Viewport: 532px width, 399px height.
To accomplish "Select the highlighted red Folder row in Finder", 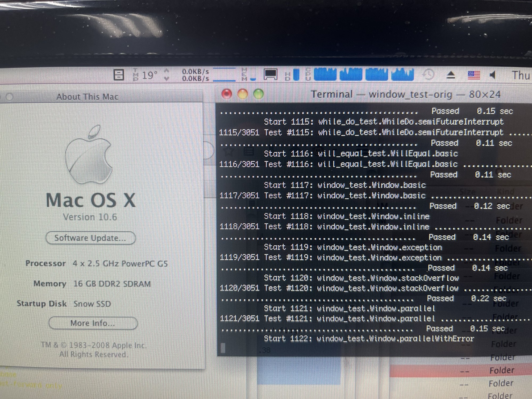I will click(461, 371).
